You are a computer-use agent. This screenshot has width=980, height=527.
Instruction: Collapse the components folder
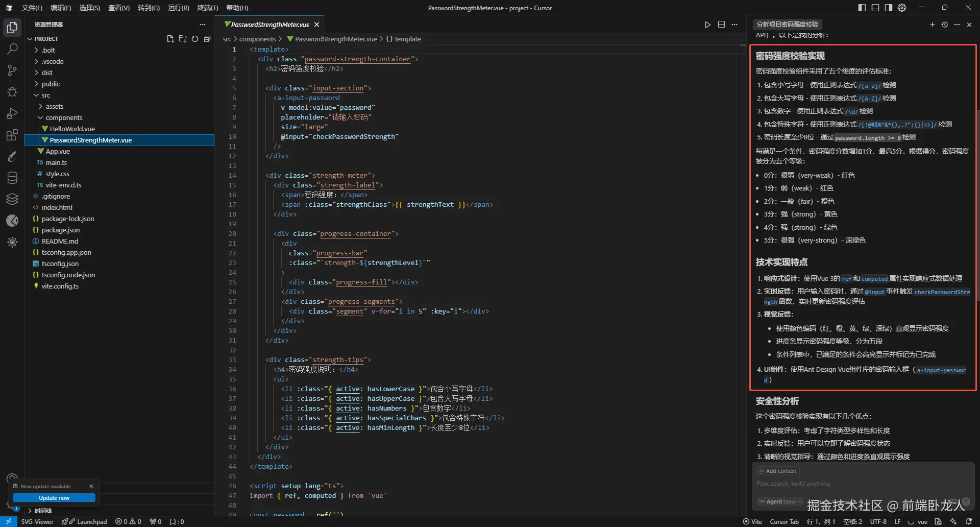click(119, 117)
